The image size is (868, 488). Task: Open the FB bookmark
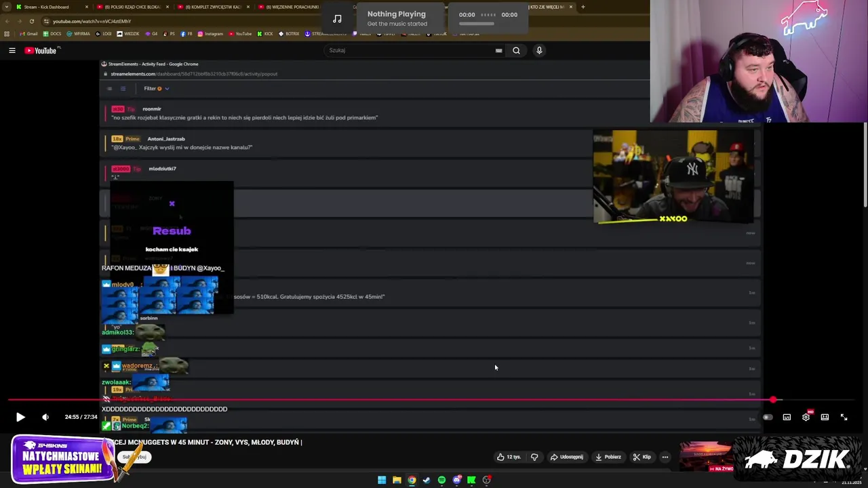click(x=186, y=34)
